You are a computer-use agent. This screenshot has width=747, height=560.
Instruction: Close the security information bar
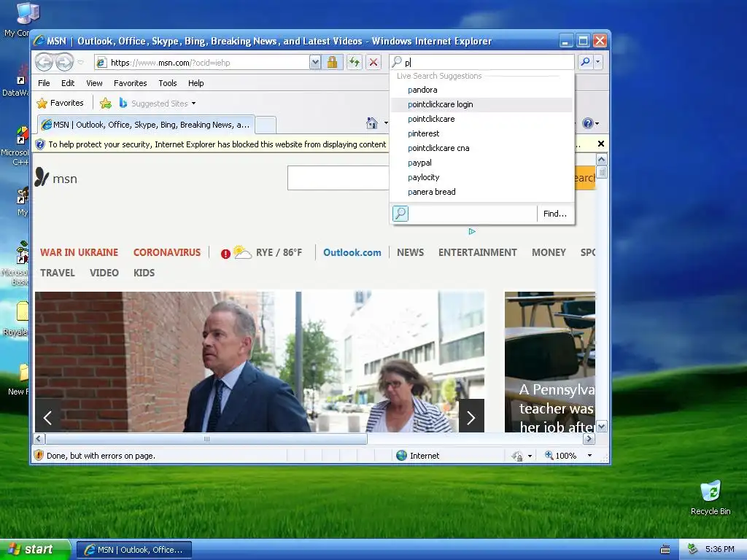[601, 144]
